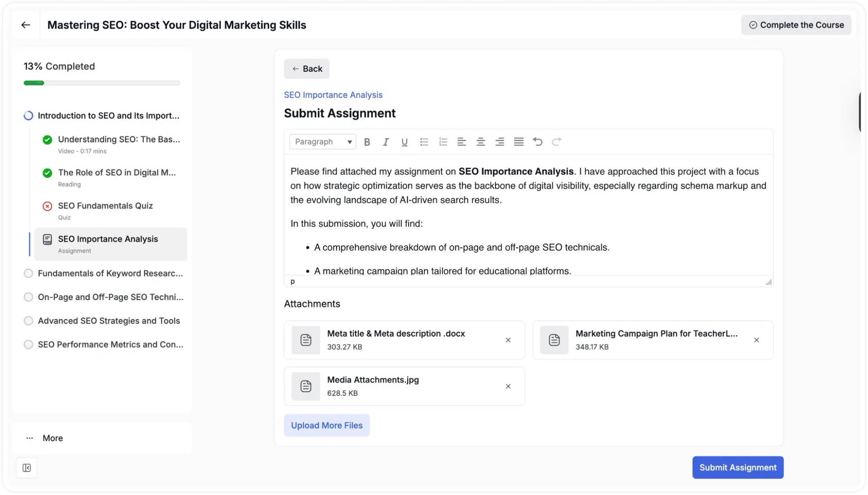The width and height of the screenshot is (868, 495).
Task: Collapse the sidebar with the panel icon
Action: (x=26, y=468)
